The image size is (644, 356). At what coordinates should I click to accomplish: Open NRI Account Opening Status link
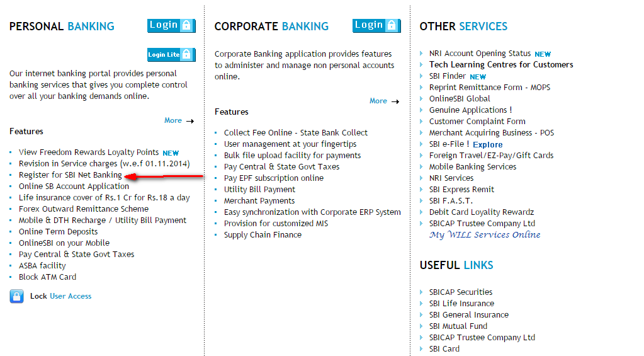click(480, 54)
